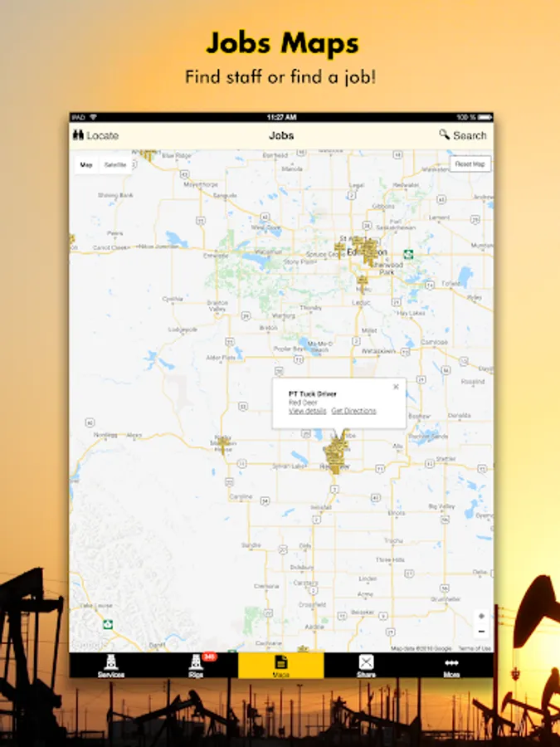Zoom in with the plus control
Screen dimensions: 560x747
pyautogui.click(x=481, y=616)
